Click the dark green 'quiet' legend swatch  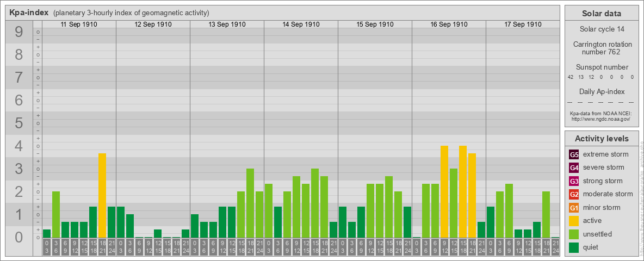[574, 247]
